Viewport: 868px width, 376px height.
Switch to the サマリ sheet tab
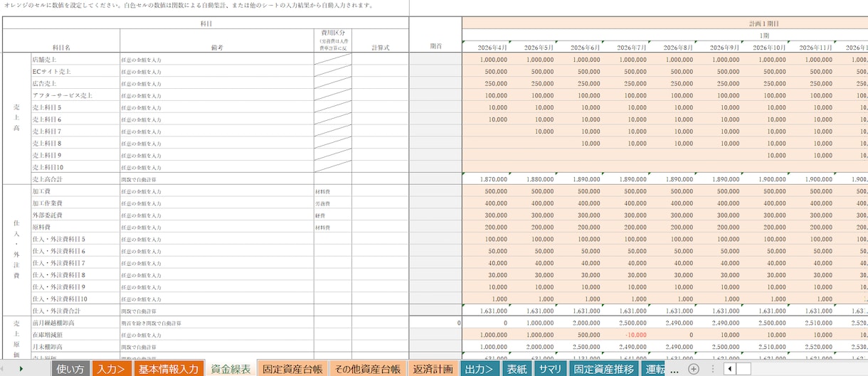(x=550, y=369)
